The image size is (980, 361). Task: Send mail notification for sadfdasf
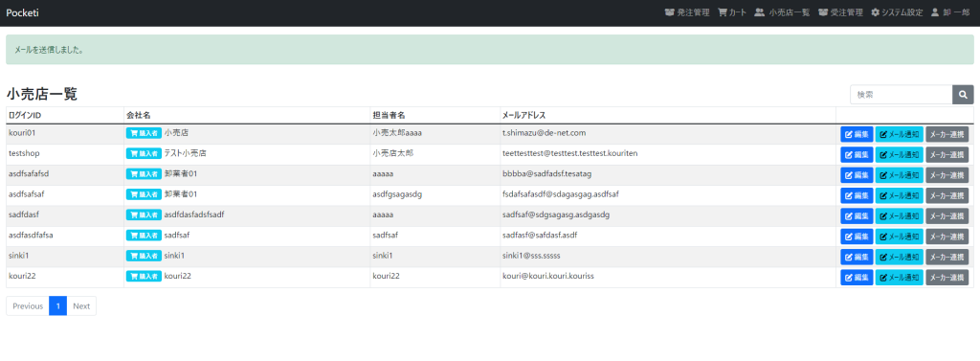(x=900, y=215)
